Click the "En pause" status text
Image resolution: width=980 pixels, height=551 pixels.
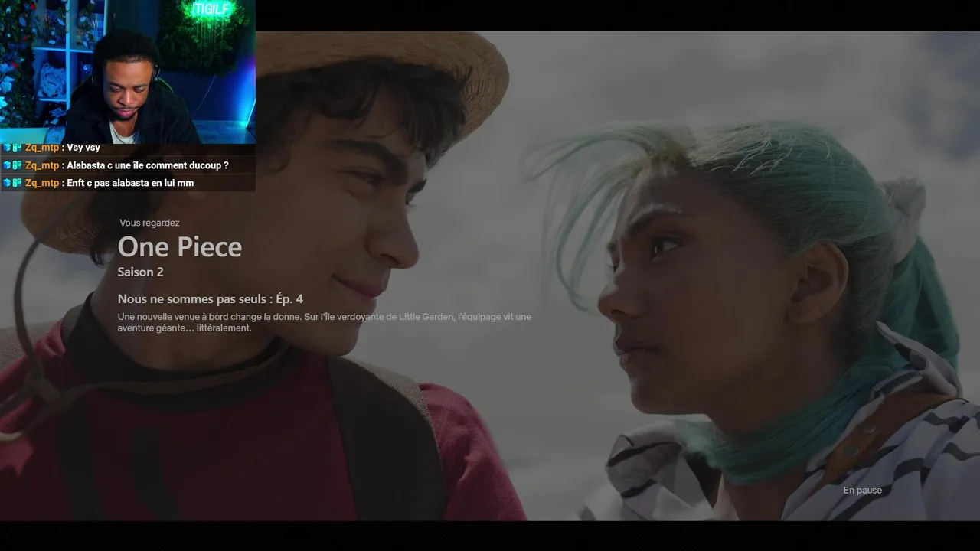(862, 490)
